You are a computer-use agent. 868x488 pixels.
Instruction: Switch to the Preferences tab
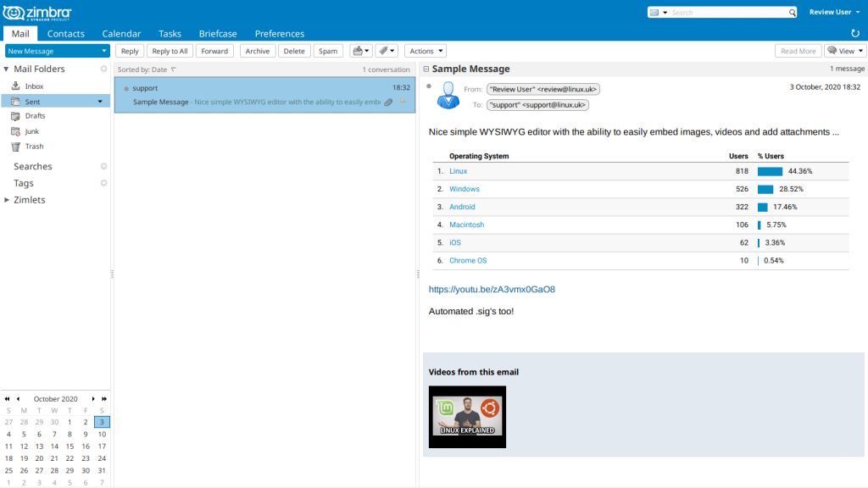point(280,34)
